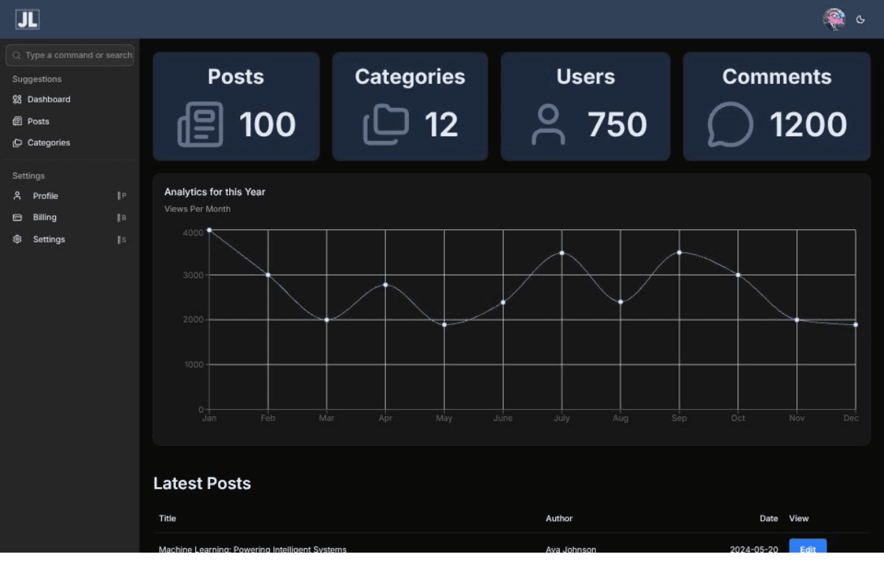Click the Billing shortcut key hint
The width and height of the screenshot is (884, 588).
point(122,217)
